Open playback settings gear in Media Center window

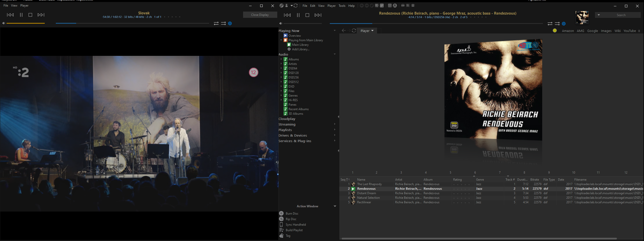[x=564, y=24]
